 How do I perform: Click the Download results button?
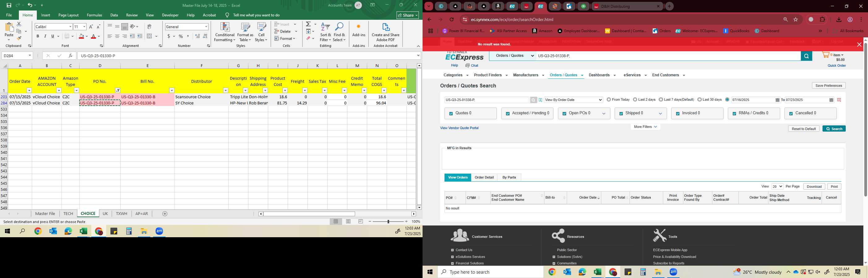(814, 187)
